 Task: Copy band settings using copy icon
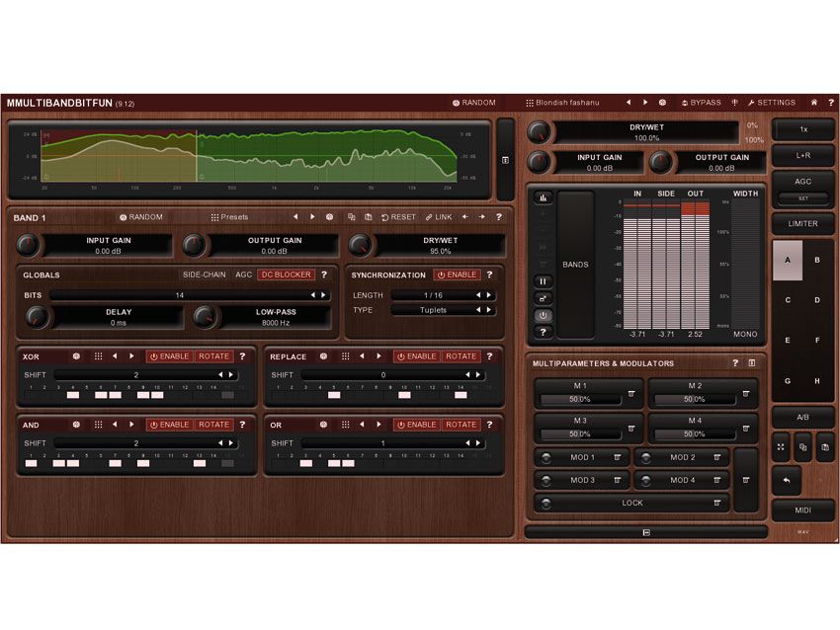(351, 217)
